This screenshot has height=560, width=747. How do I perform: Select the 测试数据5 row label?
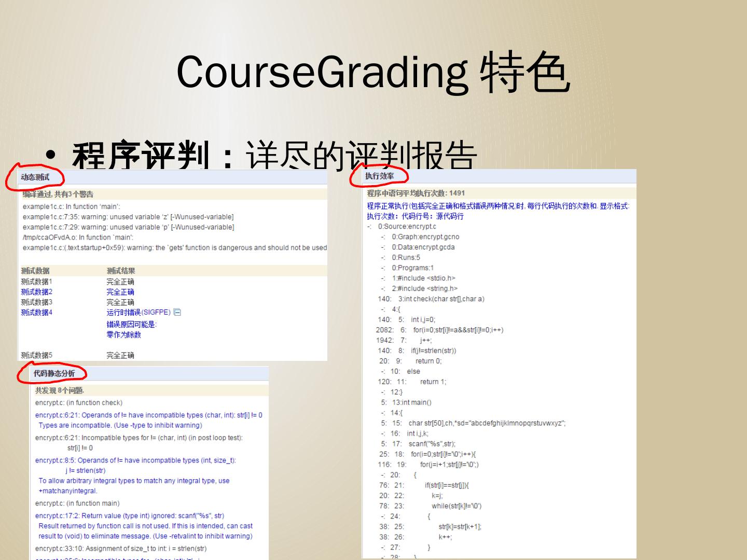[36, 355]
